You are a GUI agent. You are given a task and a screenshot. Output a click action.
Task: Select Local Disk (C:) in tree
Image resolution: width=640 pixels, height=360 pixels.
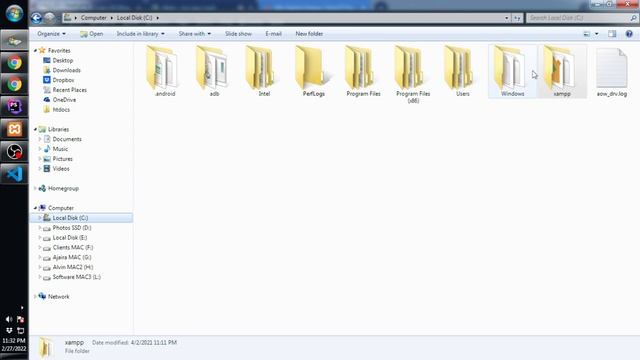tap(81, 218)
